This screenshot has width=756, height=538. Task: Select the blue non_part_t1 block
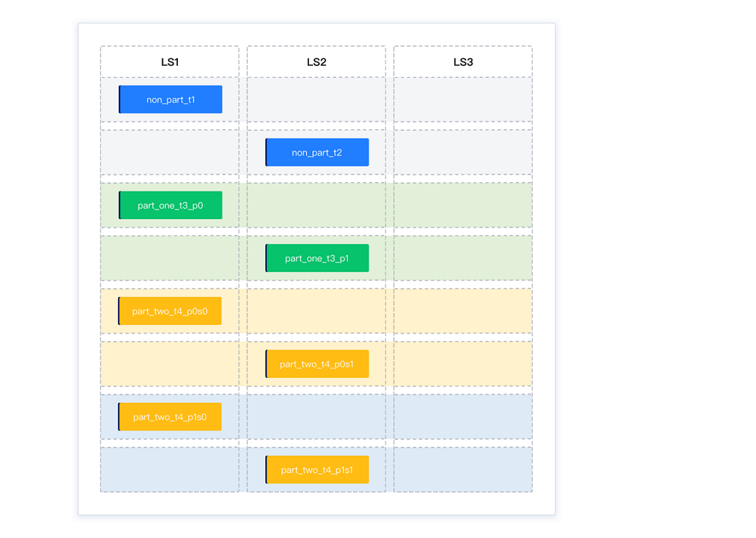pyautogui.click(x=171, y=100)
